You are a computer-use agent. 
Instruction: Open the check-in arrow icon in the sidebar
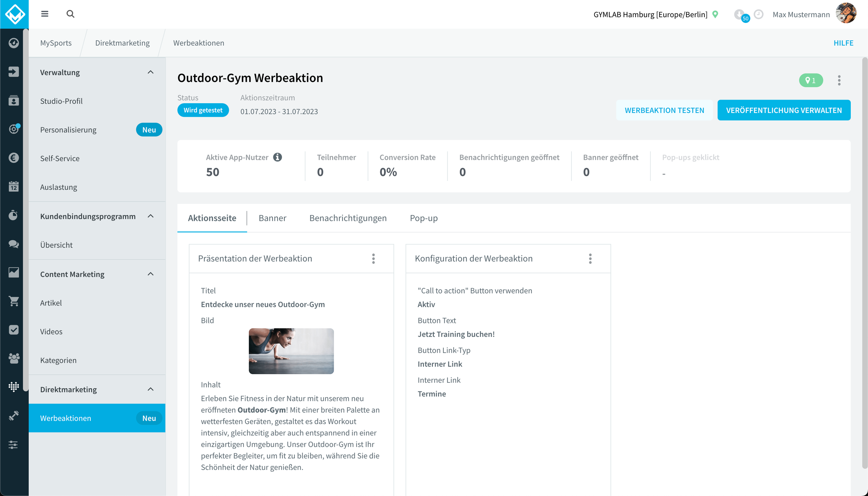click(x=14, y=72)
